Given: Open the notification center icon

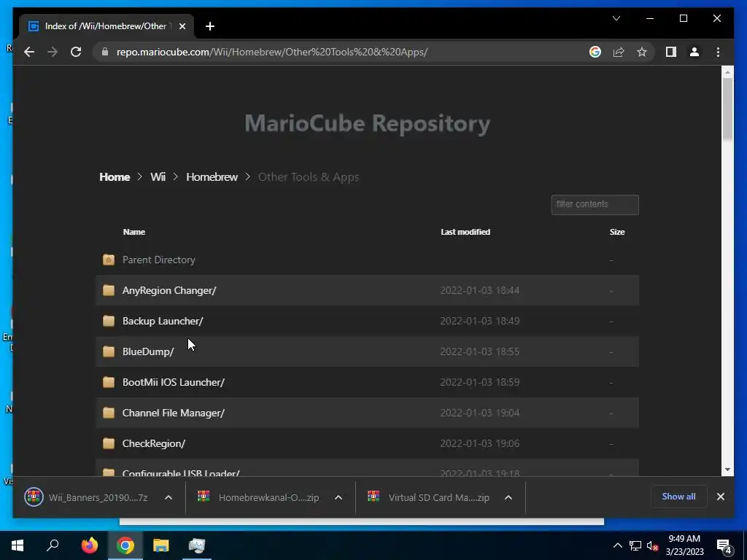Looking at the screenshot, I should [x=724, y=546].
